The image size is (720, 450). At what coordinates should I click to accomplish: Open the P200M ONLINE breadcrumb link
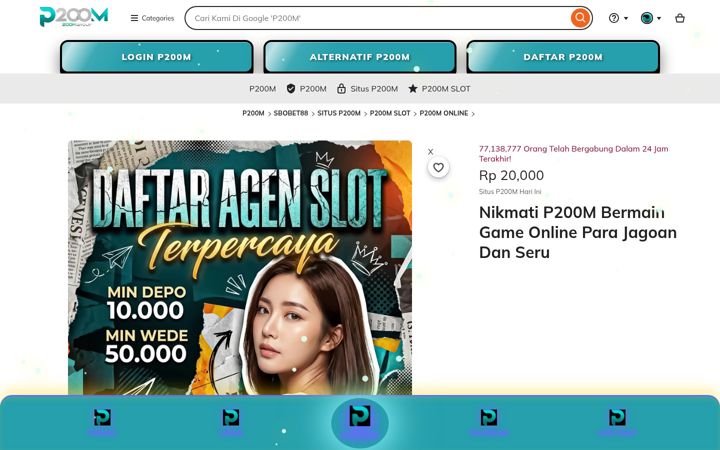click(x=444, y=113)
